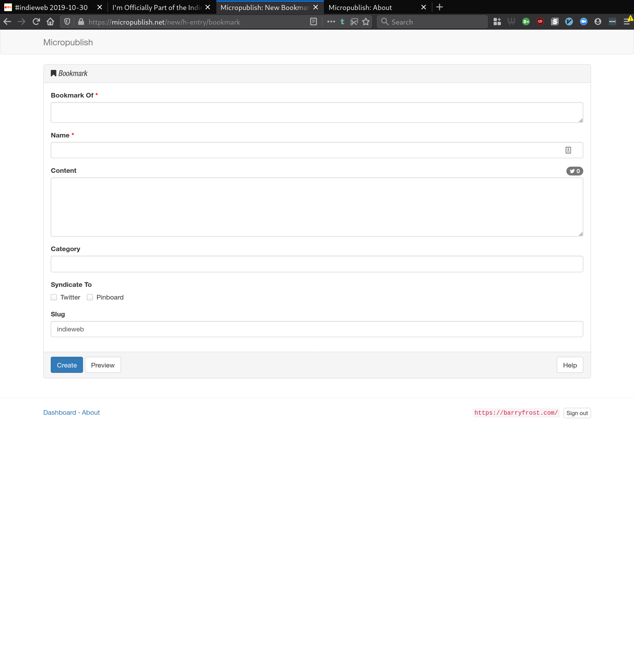Click the uBlock Origin extension icon
The image size is (634, 672).
[x=540, y=22]
